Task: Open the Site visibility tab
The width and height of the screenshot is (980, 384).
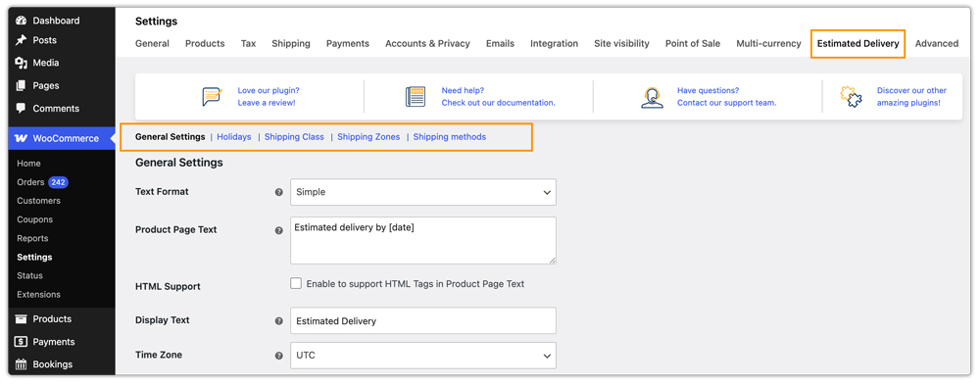Action: pos(622,44)
